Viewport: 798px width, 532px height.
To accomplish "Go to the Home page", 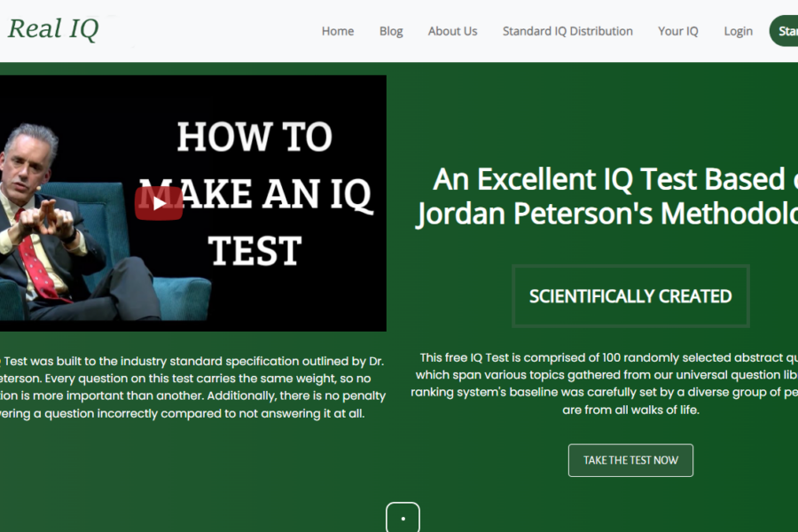I will 338,31.
